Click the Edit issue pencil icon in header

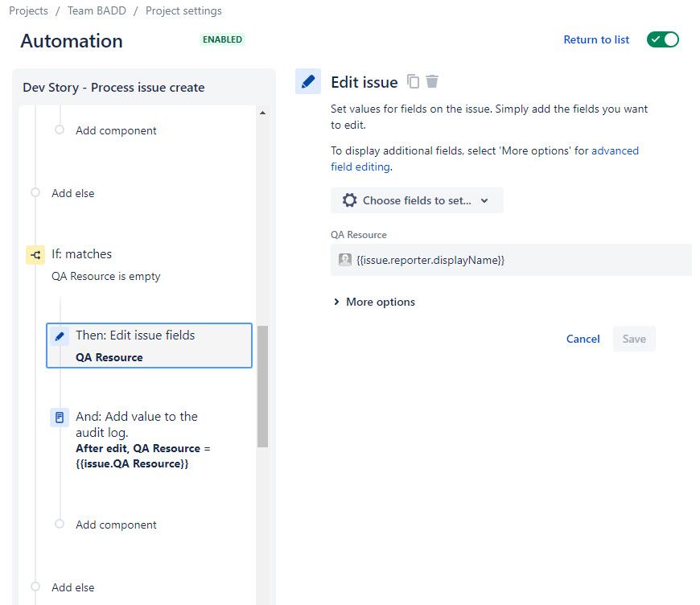(x=308, y=81)
